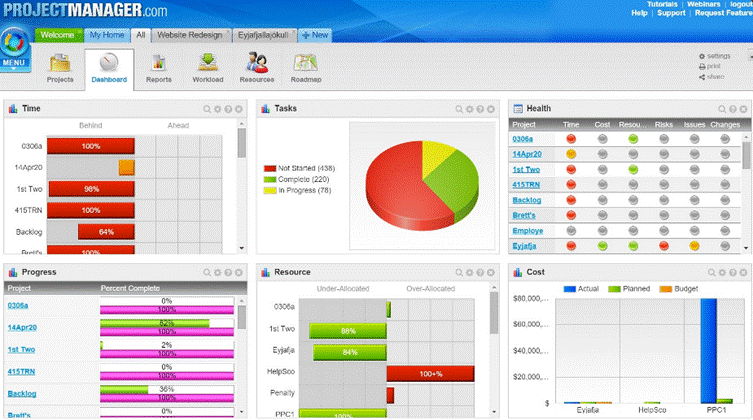This screenshot has width=753, height=420.
Task: Click the Health panel scroll down arrow
Action: tap(746, 248)
